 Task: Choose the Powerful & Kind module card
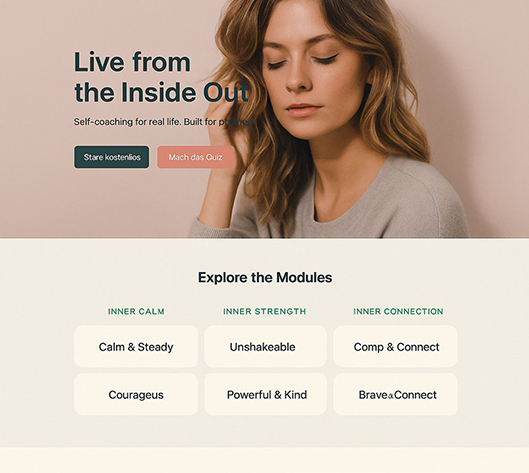(x=265, y=394)
